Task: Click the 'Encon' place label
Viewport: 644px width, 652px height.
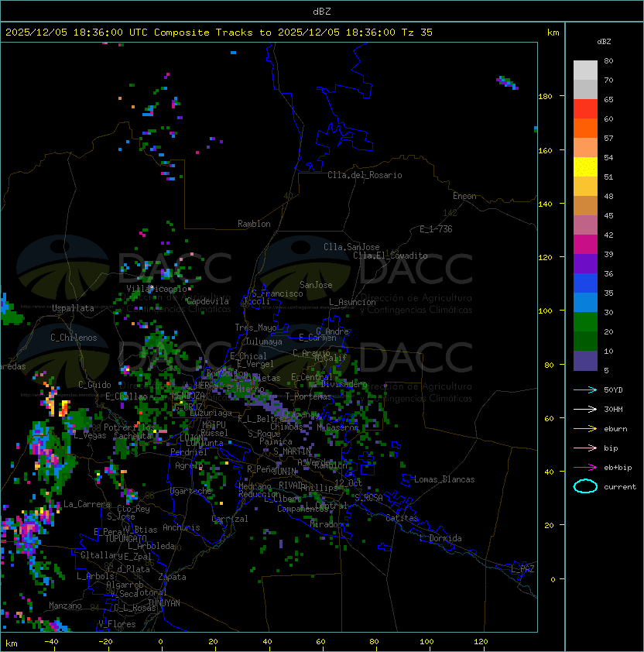Action: pos(464,196)
